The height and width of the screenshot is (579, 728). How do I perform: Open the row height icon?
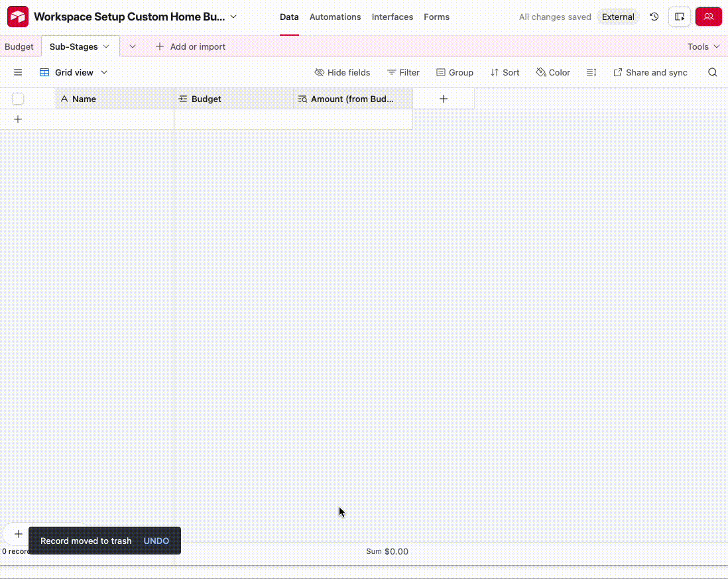(591, 72)
